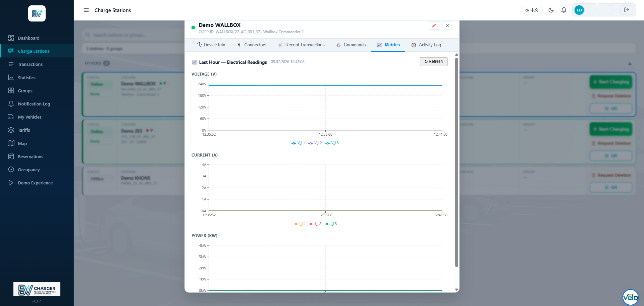Collapse the OTHERS group arrow
This screenshot has height=306, width=644.
[630, 63]
